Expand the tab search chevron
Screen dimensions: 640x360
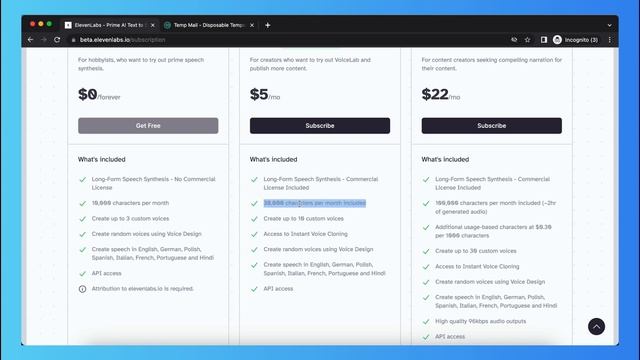pyautogui.click(x=609, y=25)
